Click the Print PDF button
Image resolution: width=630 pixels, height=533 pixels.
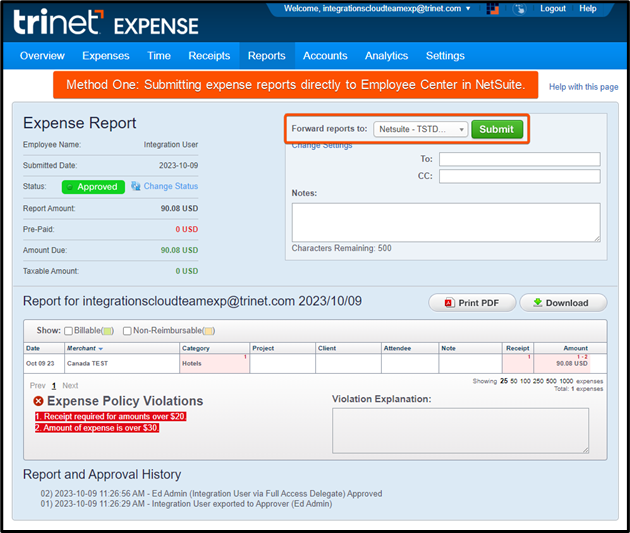[x=472, y=303]
